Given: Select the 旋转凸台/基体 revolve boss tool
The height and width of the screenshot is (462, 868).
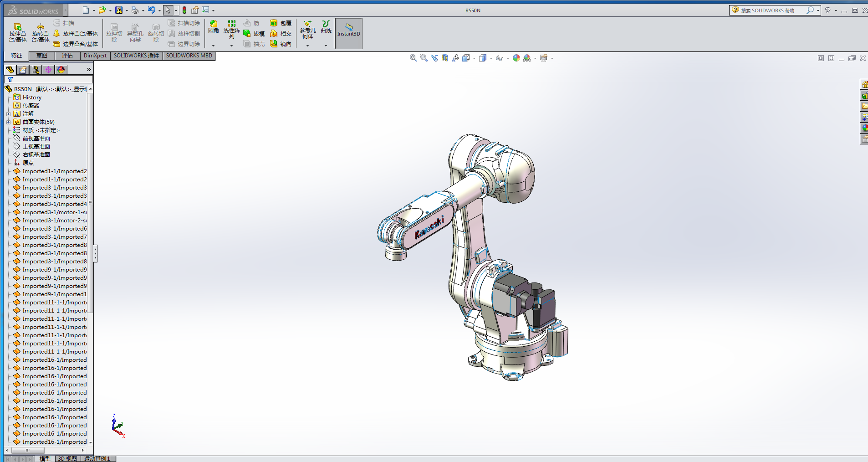Looking at the screenshot, I should [41, 33].
